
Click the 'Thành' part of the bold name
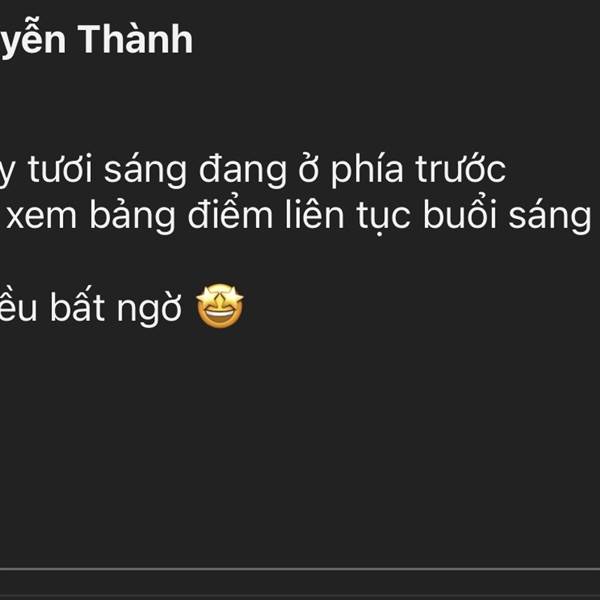coord(135,39)
